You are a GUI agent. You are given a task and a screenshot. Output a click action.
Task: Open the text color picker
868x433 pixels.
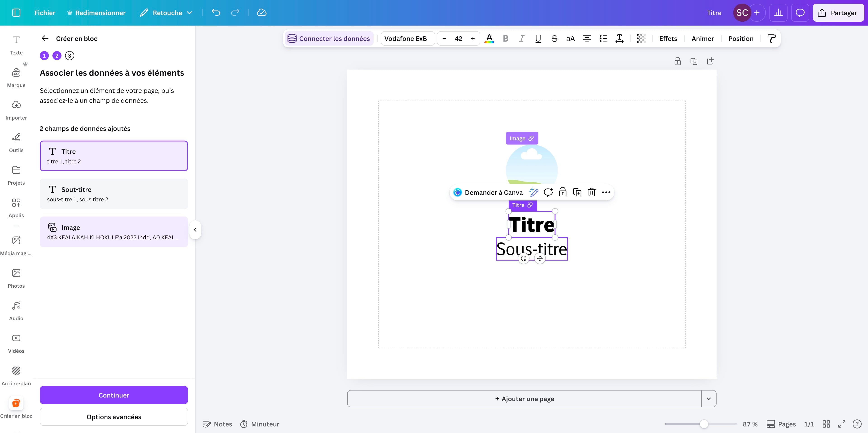[489, 39]
